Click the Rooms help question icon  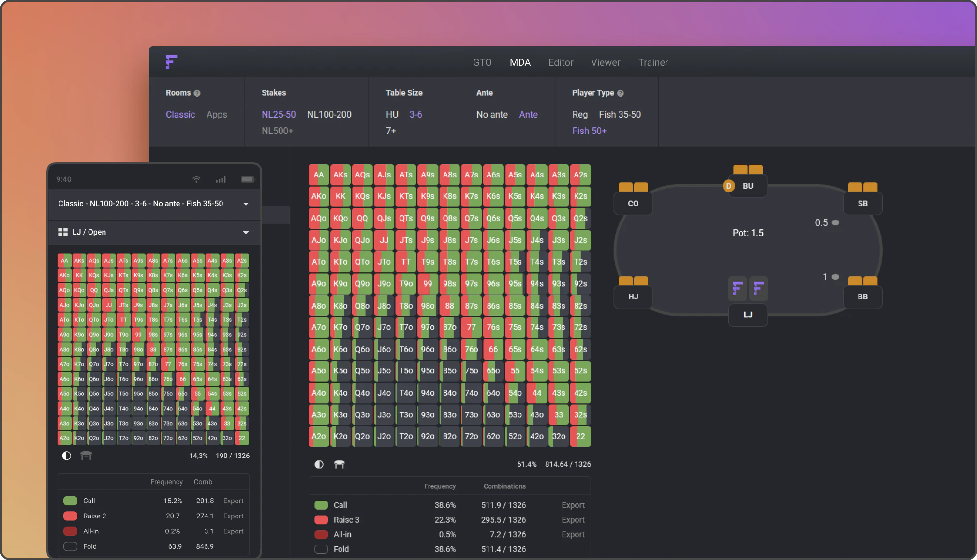click(x=197, y=93)
